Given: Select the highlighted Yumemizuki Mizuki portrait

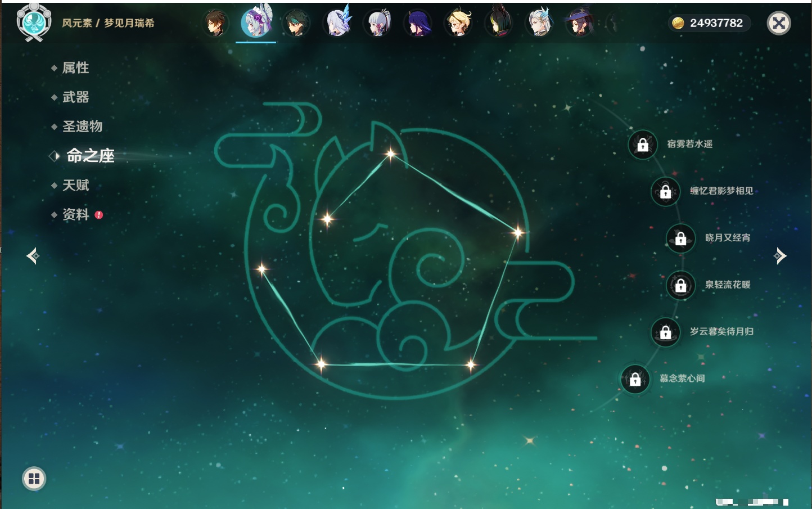Looking at the screenshot, I should [x=256, y=22].
